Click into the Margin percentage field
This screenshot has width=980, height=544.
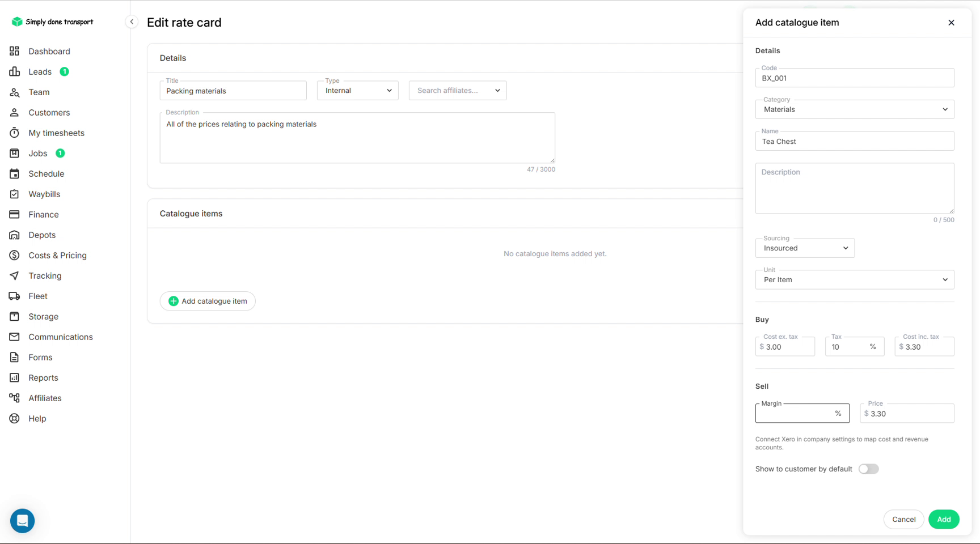802,414
